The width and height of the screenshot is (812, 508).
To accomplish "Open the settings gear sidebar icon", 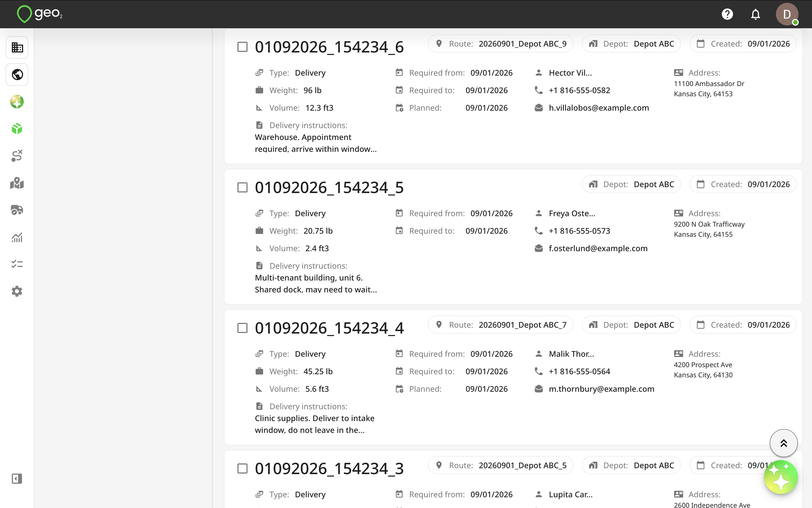I will [17, 291].
